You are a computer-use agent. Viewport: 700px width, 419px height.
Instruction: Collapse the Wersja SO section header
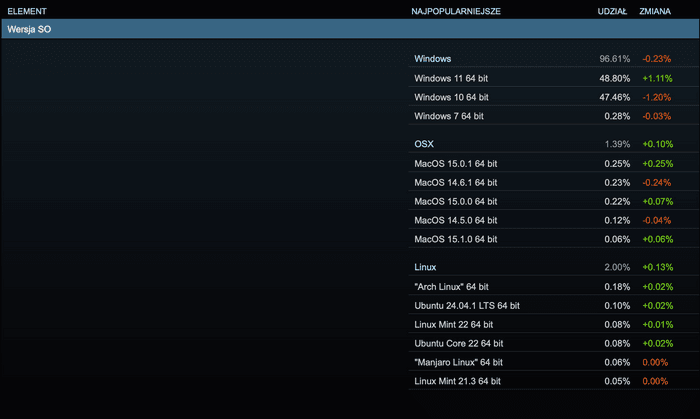[350, 29]
